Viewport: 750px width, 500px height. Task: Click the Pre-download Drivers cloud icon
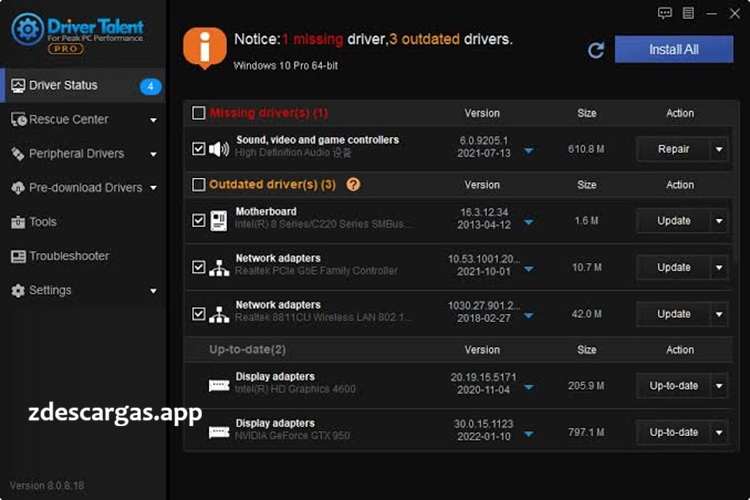(18, 188)
